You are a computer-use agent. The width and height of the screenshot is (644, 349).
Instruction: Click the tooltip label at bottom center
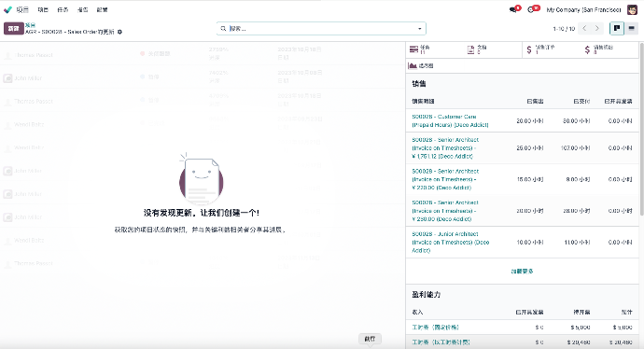370,339
